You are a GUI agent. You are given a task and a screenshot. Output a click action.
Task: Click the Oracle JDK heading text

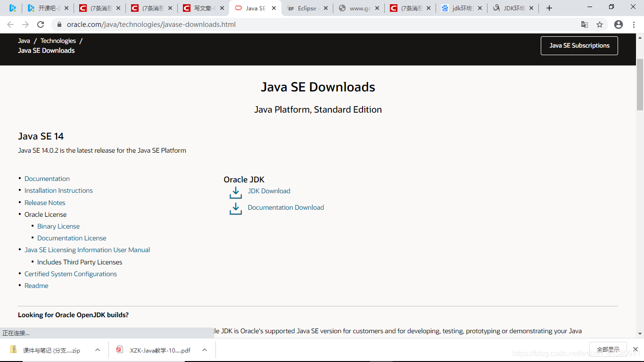[x=244, y=180]
